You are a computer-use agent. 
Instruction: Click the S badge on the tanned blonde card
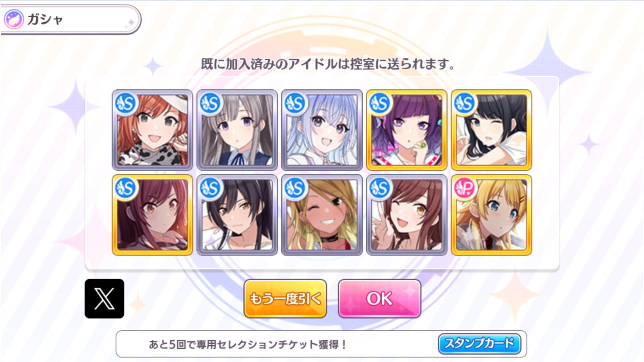click(295, 188)
